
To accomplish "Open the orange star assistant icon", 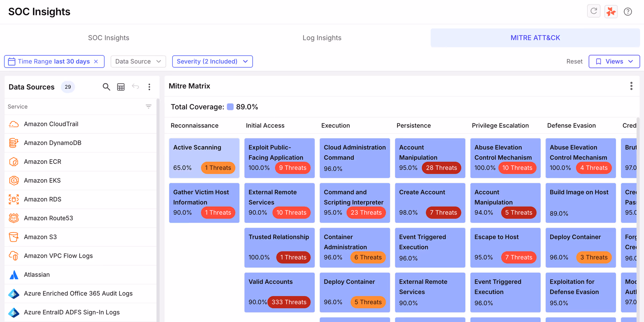I will tap(611, 11).
